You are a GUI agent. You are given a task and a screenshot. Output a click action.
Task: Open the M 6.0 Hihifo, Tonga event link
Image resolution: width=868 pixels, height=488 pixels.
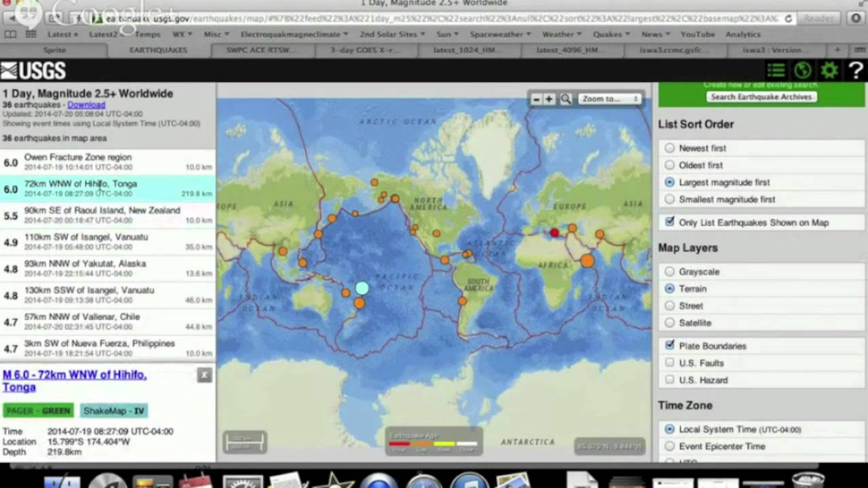tap(75, 381)
